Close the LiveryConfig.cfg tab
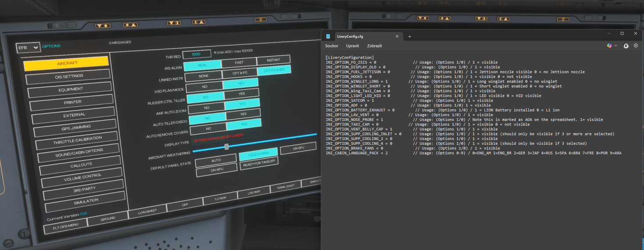644x250 pixels. pos(397,36)
